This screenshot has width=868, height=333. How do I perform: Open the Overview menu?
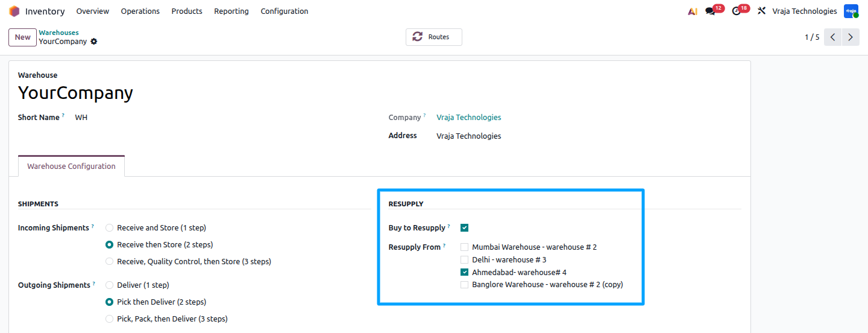(x=93, y=11)
